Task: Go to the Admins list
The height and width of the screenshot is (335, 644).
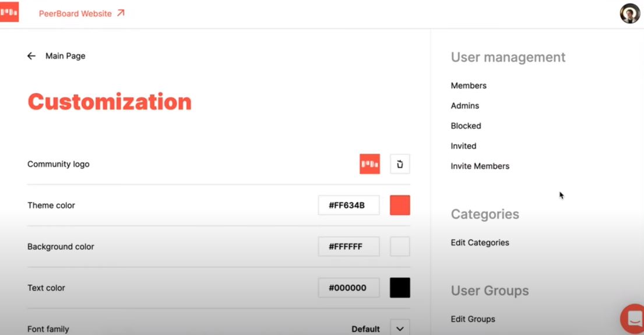Action: pyautogui.click(x=465, y=106)
